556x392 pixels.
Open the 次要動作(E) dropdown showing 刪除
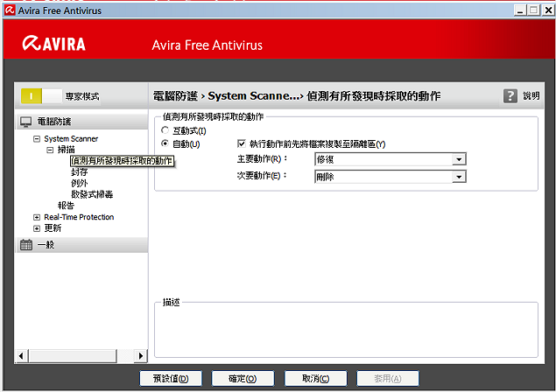[390, 177]
